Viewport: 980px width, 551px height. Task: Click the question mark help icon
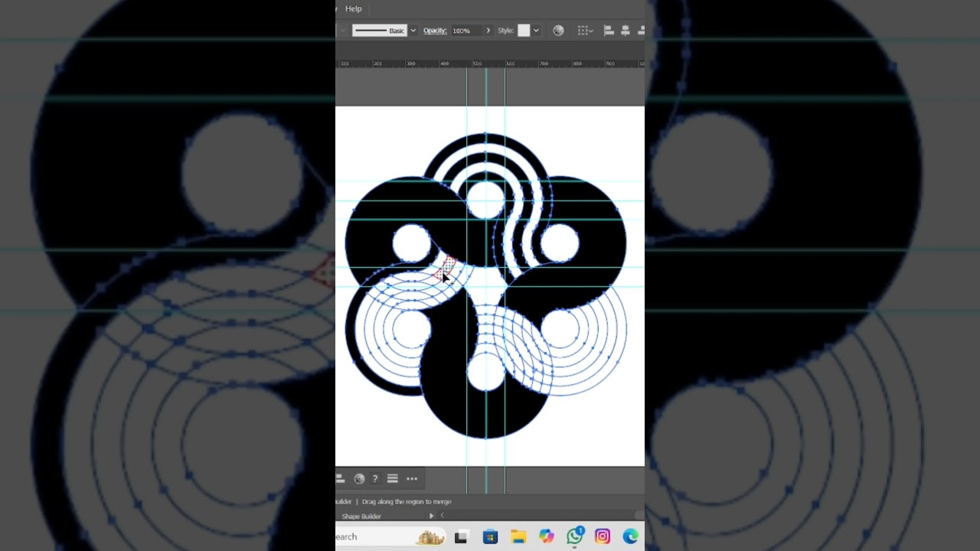375,478
